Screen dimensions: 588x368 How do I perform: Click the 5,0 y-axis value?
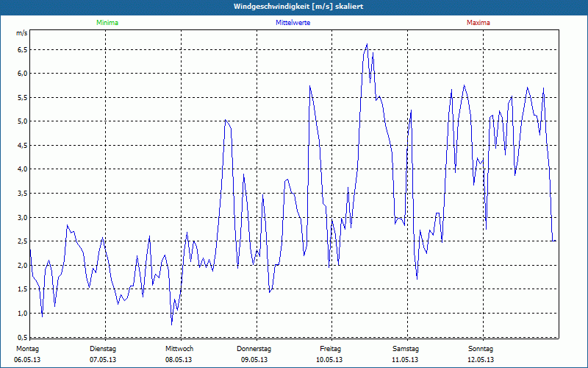tap(23, 121)
